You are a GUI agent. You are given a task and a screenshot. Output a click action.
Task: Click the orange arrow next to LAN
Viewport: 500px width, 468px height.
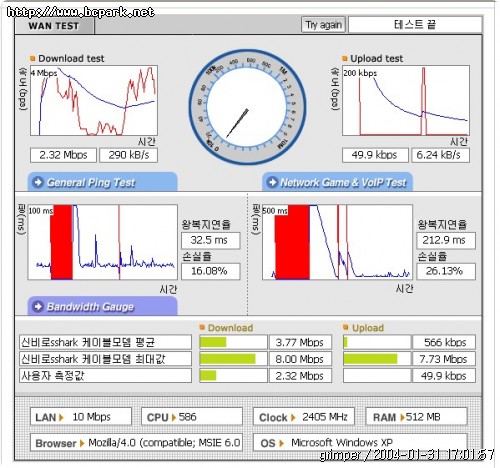point(61,417)
